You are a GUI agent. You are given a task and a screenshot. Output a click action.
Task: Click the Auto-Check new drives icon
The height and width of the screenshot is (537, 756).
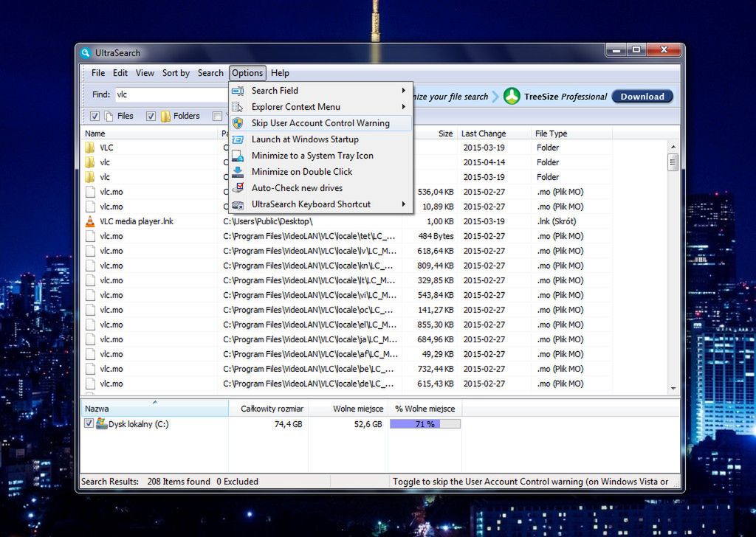point(238,188)
